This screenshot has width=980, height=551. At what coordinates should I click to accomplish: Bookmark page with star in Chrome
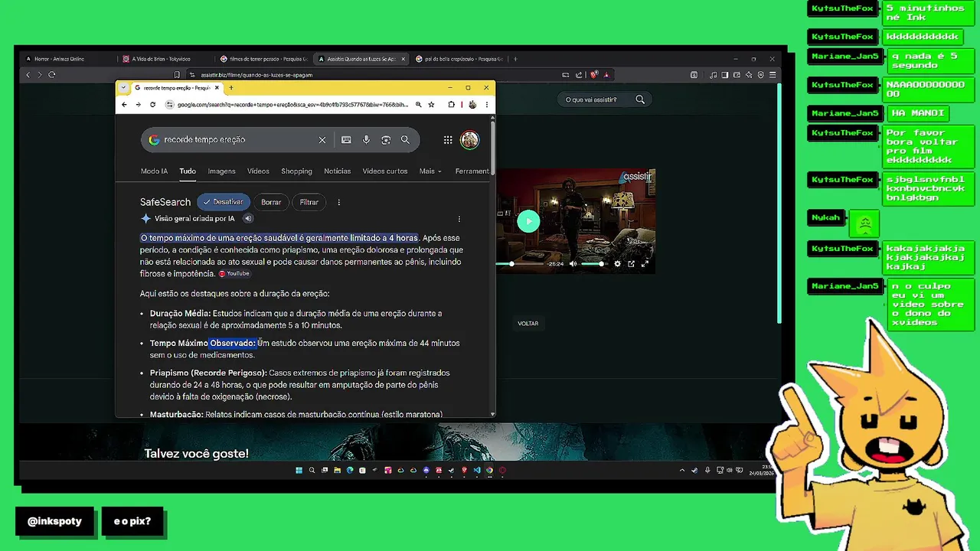point(431,105)
